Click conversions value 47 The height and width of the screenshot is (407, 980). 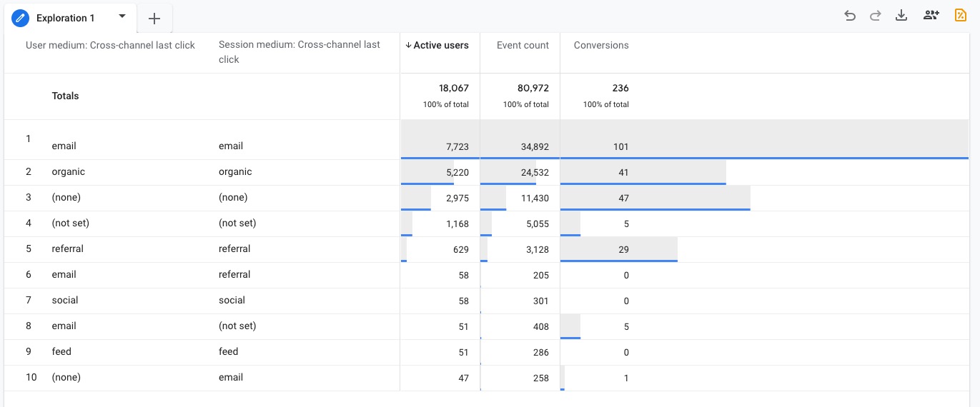[623, 198]
